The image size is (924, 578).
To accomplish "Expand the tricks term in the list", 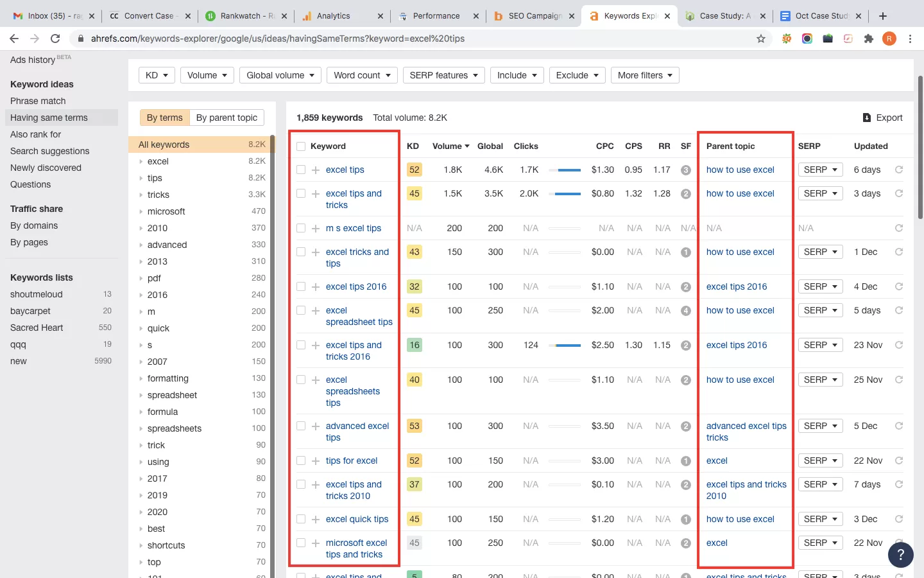I will click(141, 195).
